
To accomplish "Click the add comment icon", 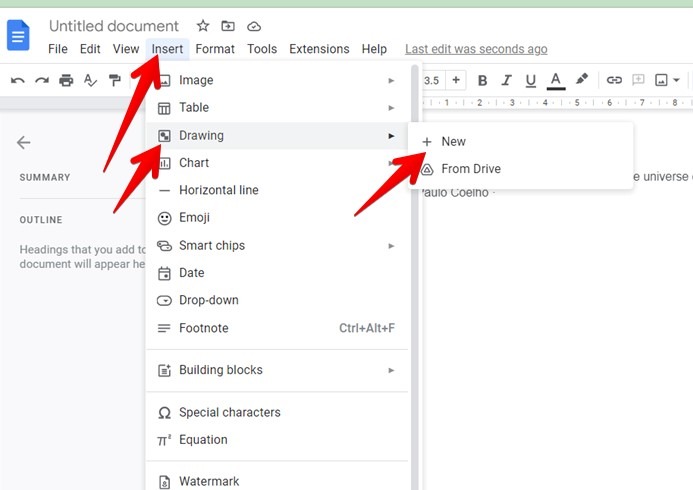I will pos(638,80).
